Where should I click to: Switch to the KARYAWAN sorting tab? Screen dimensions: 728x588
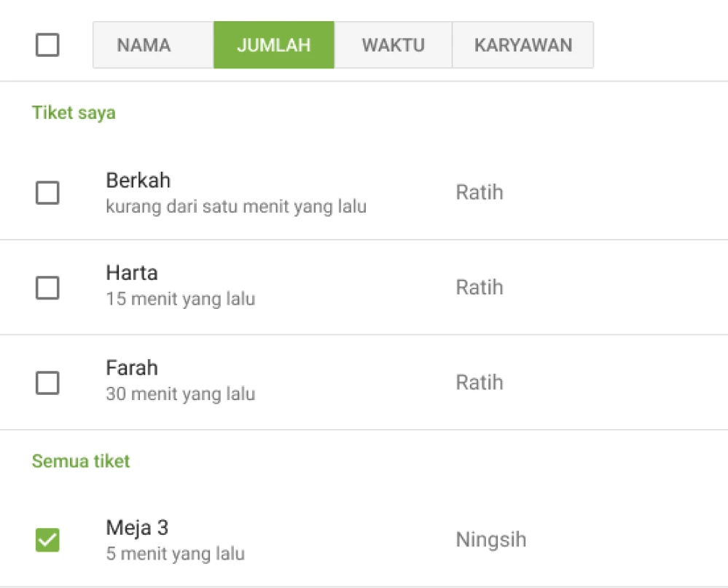[x=522, y=44]
